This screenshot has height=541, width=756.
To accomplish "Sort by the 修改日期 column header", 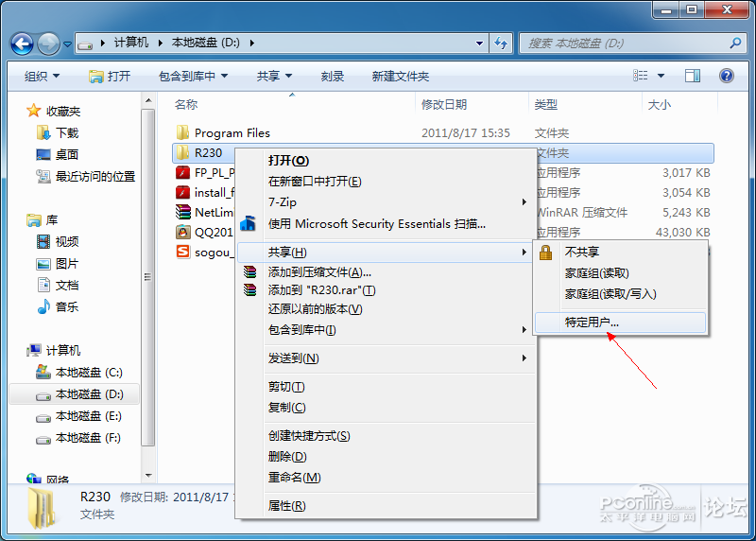I will [x=444, y=105].
